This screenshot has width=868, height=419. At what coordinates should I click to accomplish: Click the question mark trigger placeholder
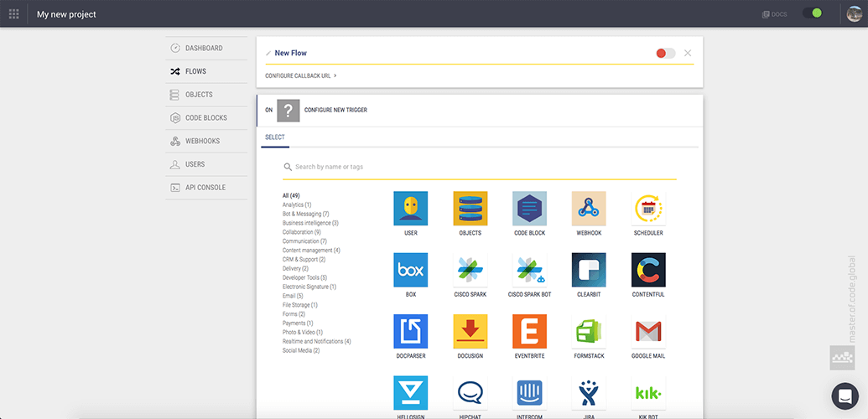pyautogui.click(x=288, y=110)
